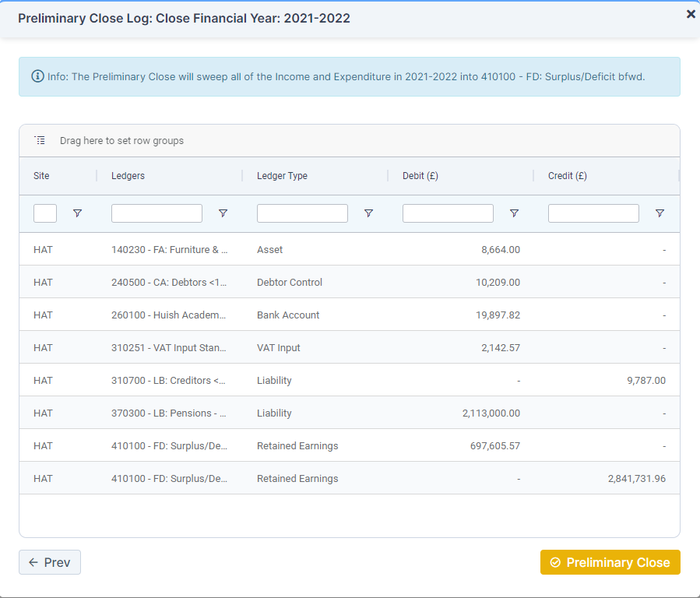Image resolution: width=700 pixels, height=598 pixels.
Task: Open the filter for the Credit column
Action: point(660,213)
